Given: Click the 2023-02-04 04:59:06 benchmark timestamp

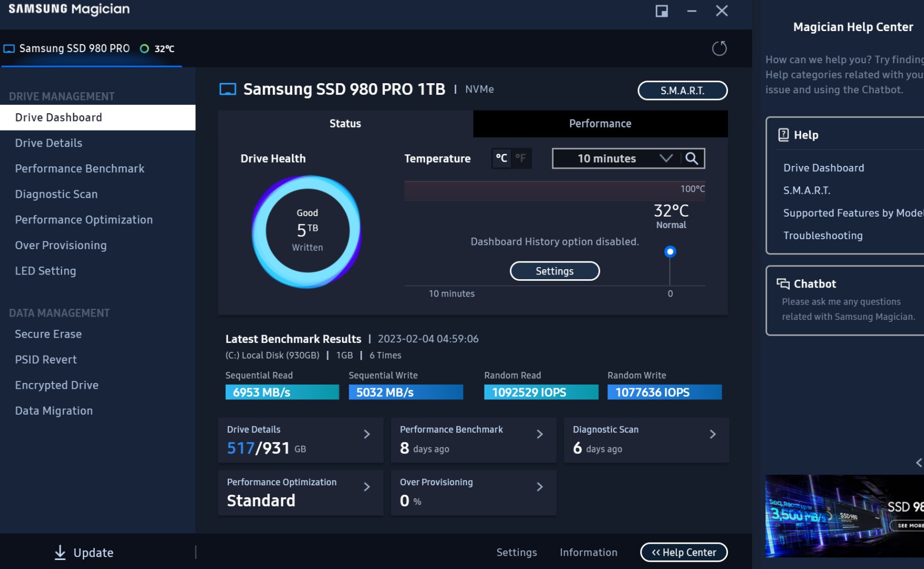Looking at the screenshot, I should tap(428, 339).
